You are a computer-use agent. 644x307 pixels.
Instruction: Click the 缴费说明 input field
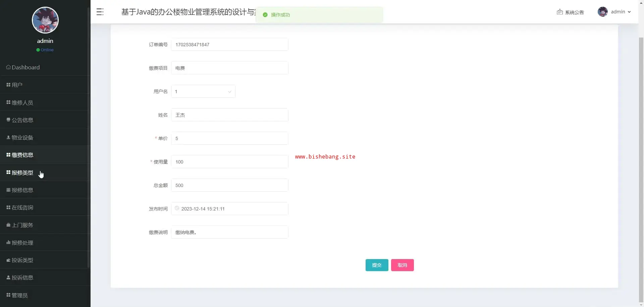pyautogui.click(x=230, y=232)
